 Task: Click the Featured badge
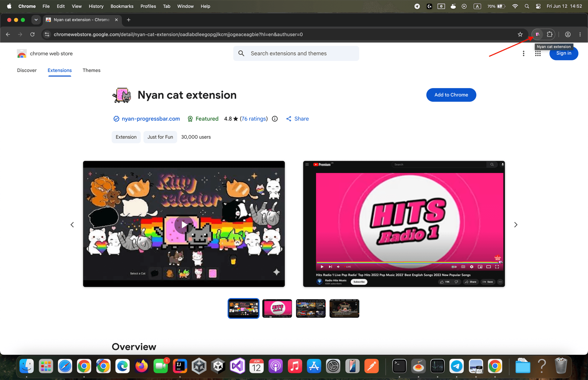click(203, 119)
